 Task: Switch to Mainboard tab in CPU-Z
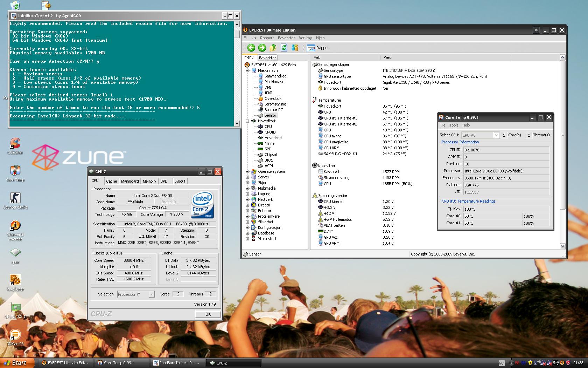pyautogui.click(x=130, y=181)
